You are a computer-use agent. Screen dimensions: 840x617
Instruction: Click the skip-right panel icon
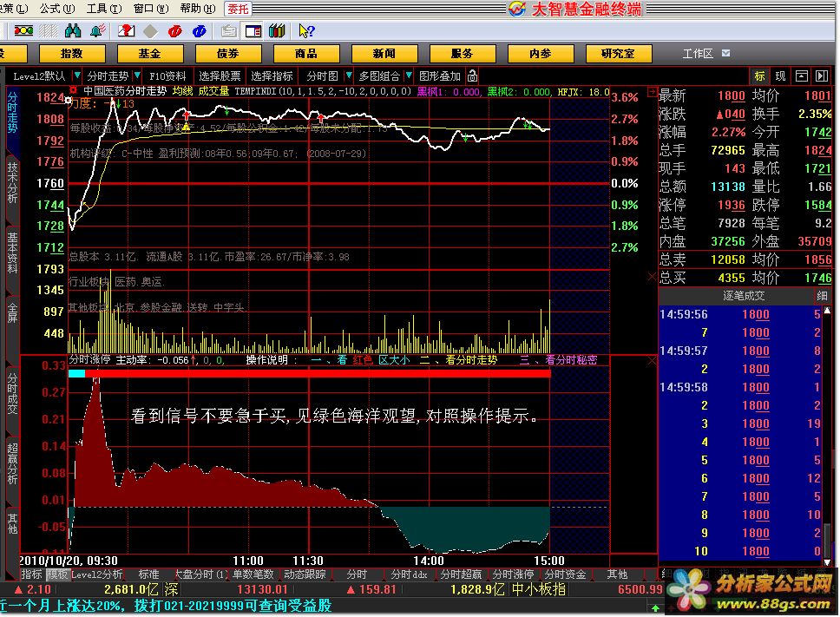822,76
